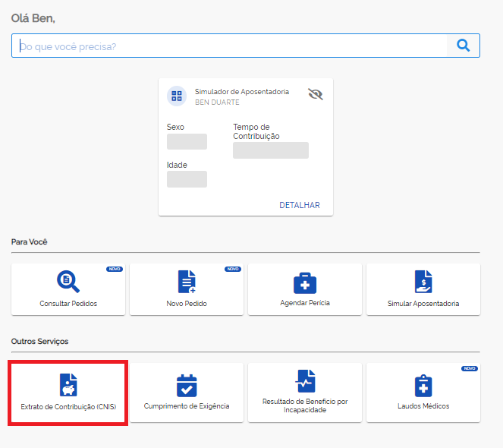Click the NOVO badge on Laudos Médicos

click(x=470, y=368)
